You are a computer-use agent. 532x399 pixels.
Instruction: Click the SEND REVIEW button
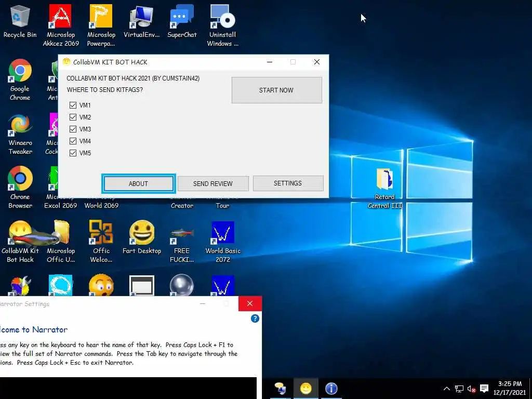point(213,183)
